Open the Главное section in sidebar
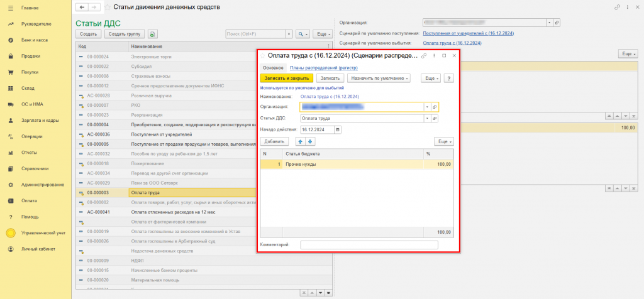The width and height of the screenshot is (644, 299). 30,8
